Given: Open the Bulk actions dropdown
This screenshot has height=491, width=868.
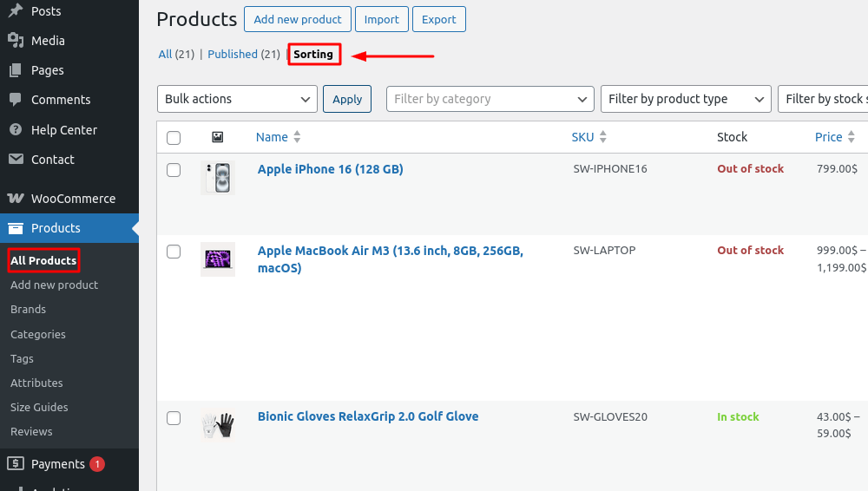Looking at the screenshot, I should (237, 99).
